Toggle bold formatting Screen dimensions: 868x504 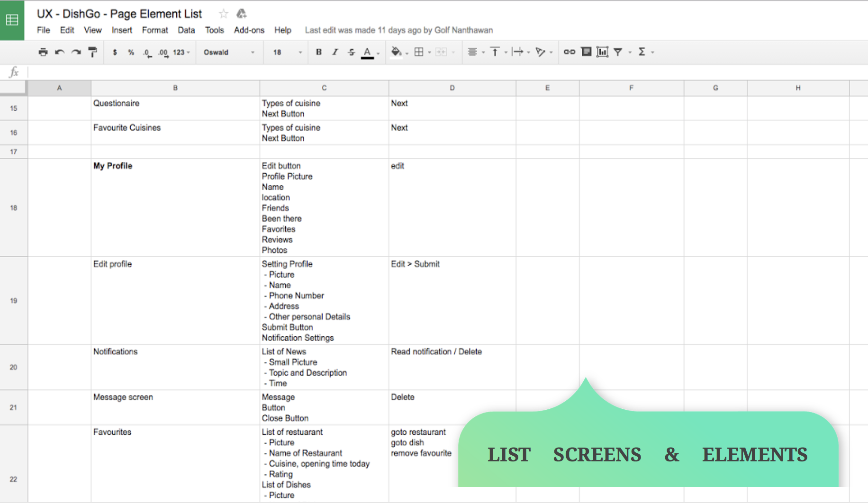(x=319, y=52)
